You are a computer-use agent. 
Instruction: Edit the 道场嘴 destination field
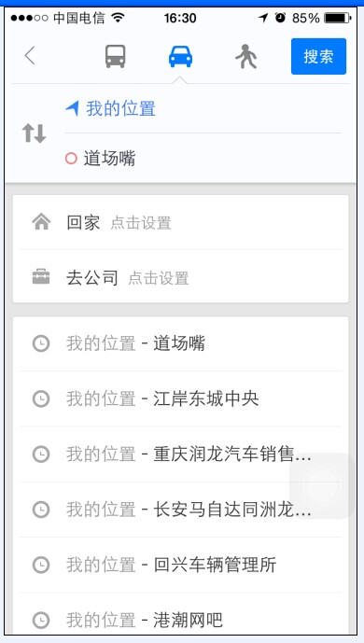pos(203,159)
